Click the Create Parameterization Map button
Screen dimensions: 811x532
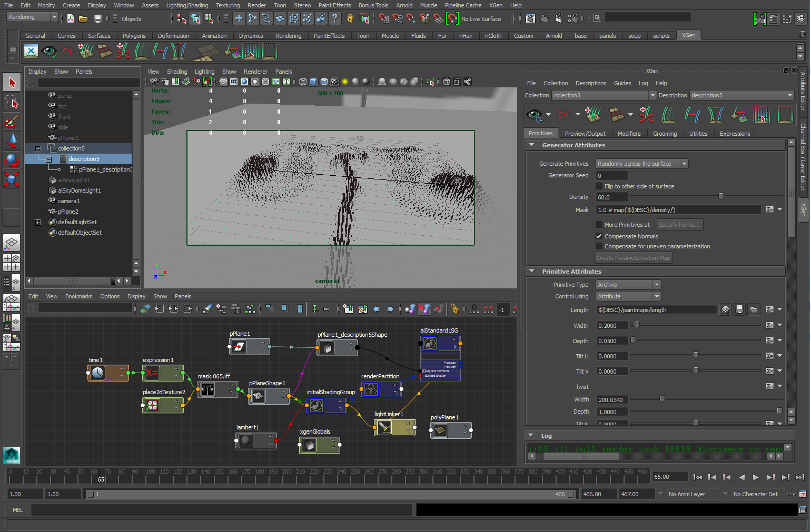point(633,258)
